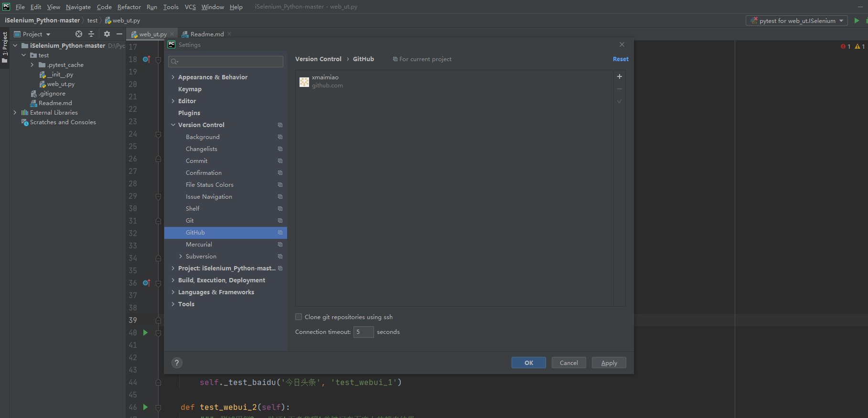Select File Status Colors settings
This screenshot has width=868, height=418.
point(225,185)
